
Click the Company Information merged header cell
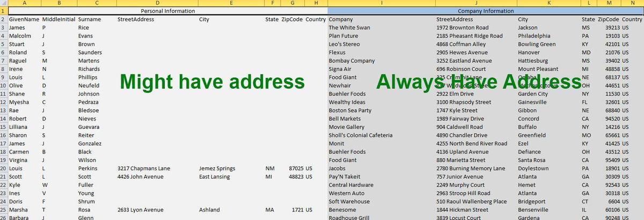point(485,11)
